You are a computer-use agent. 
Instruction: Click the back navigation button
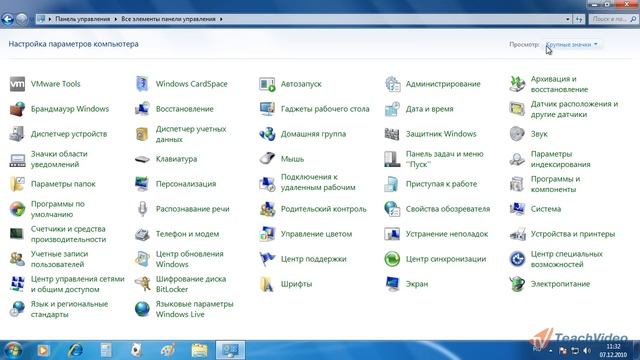(x=8, y=19)
